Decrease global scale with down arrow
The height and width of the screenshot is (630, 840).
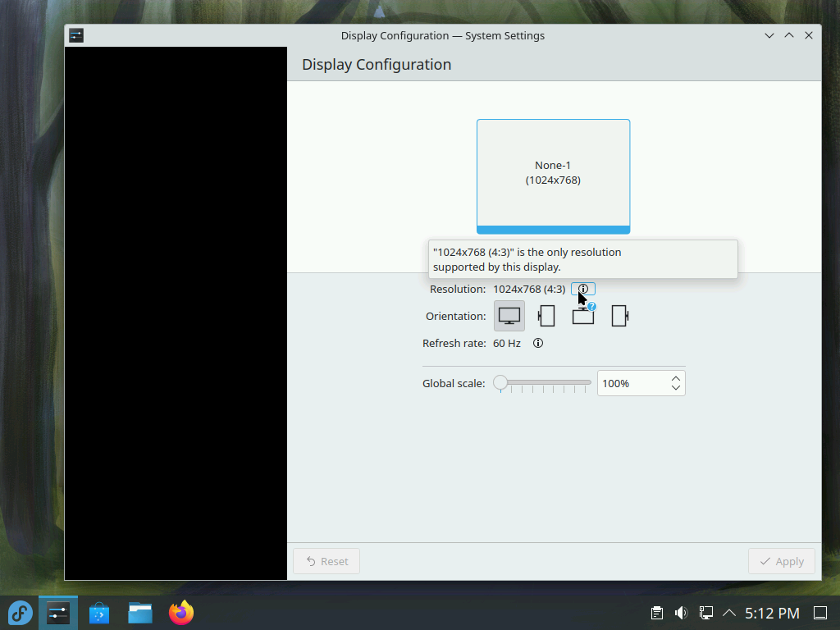click(x=676, y=388)
